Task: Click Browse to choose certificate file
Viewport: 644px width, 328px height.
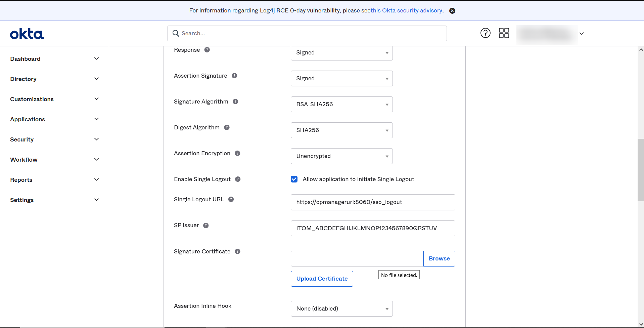Action: (x=439, y=259)
